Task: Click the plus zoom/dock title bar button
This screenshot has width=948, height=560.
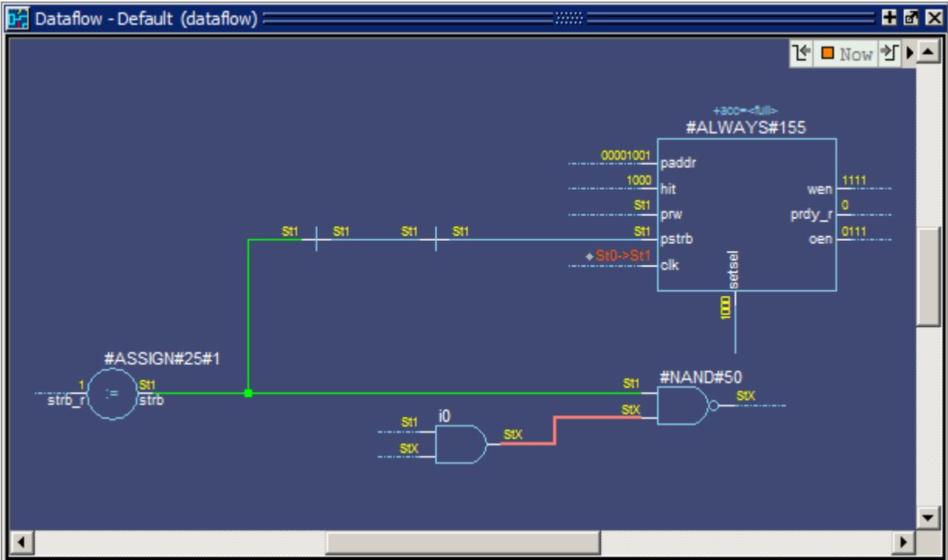Action: (x=903, y=18)
